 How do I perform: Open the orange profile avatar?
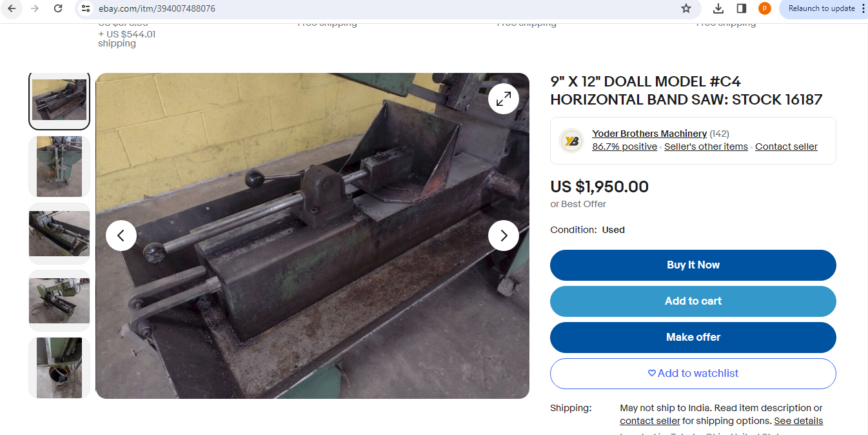(765, 8)
